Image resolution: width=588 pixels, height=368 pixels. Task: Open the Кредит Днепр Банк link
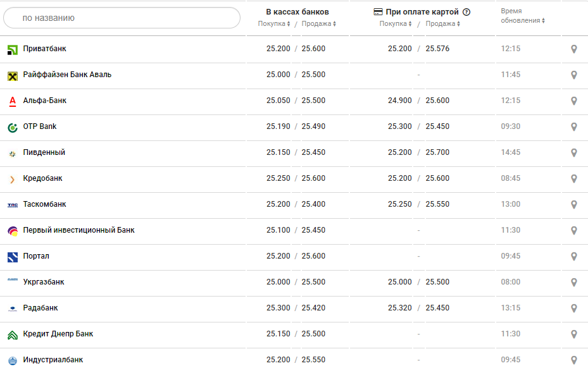coord(58,334)
